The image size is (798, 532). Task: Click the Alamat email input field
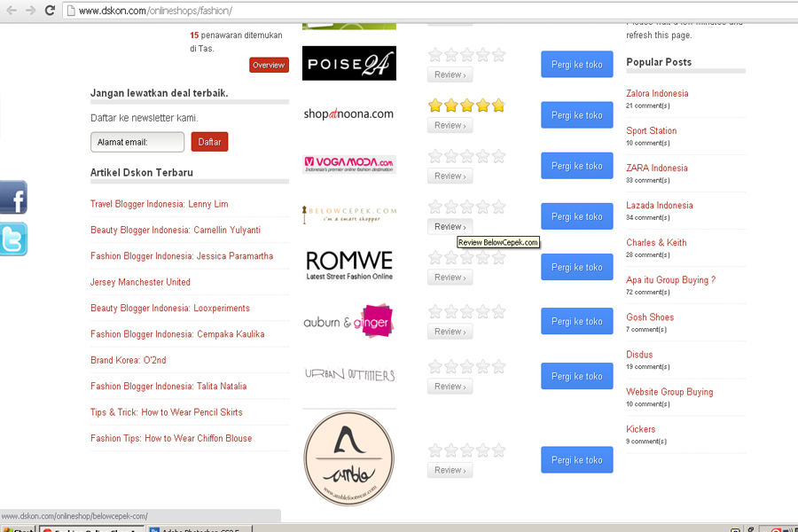137,142
